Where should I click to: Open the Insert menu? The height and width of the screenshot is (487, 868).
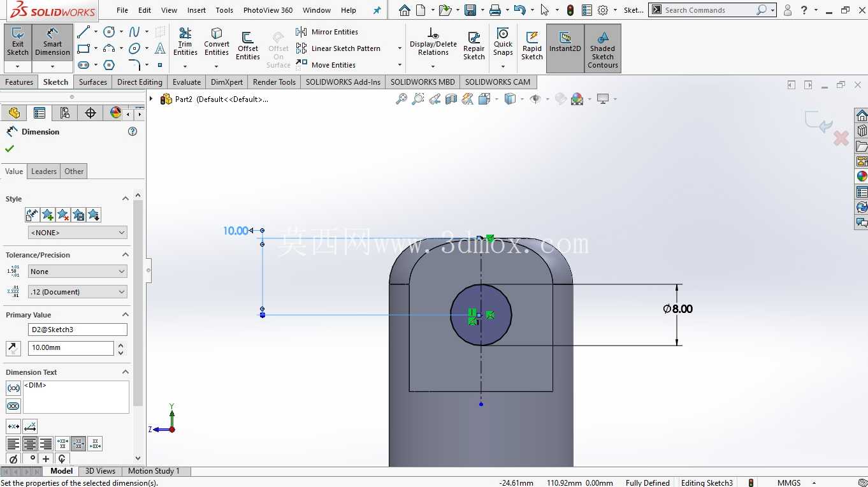point(196,10)
